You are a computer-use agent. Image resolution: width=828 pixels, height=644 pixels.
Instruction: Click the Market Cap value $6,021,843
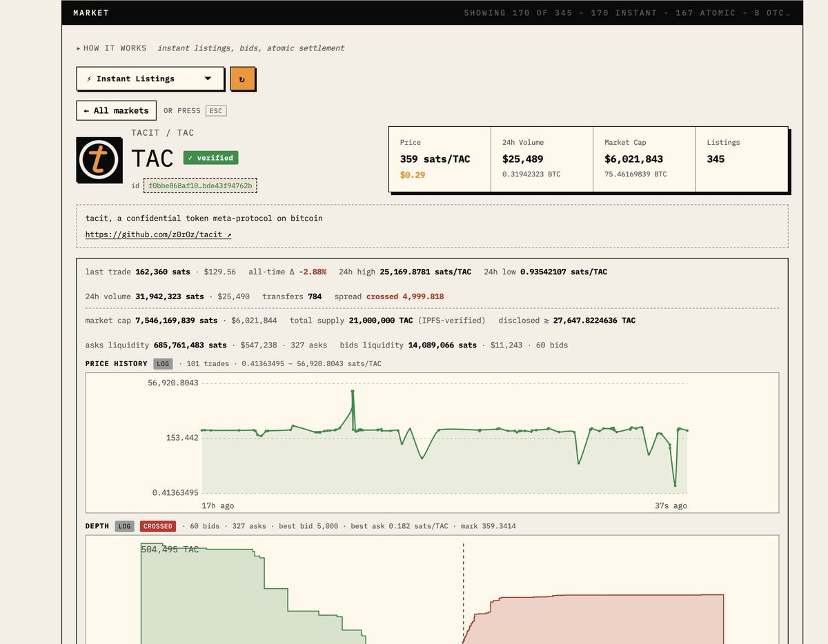(633, 159)
